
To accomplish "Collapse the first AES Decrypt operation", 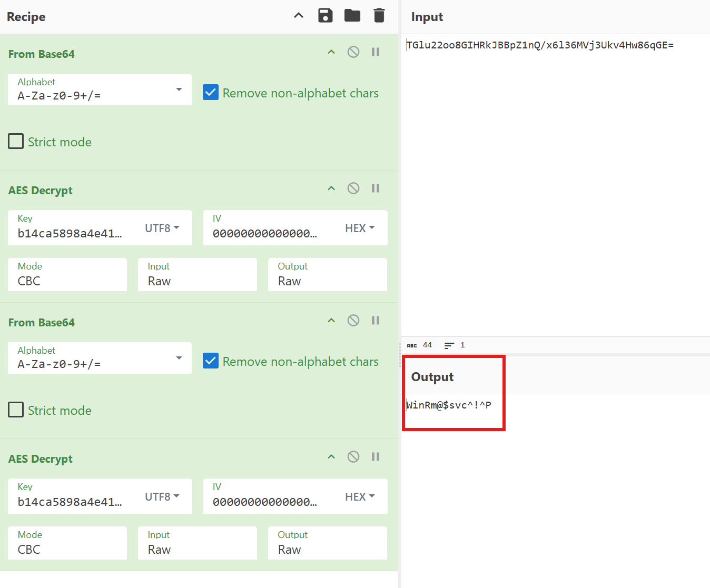I will click(x=331, y=188).
